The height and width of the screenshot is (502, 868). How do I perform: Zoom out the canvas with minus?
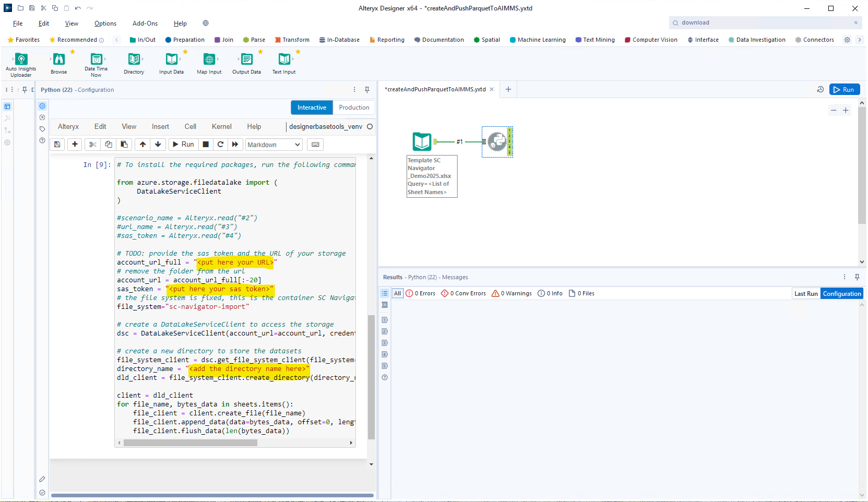coord(834,110)
